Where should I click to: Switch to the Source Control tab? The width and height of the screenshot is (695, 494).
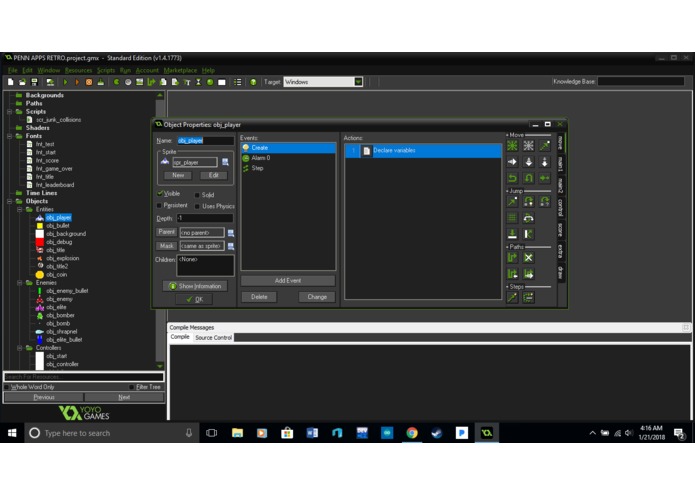213,338
